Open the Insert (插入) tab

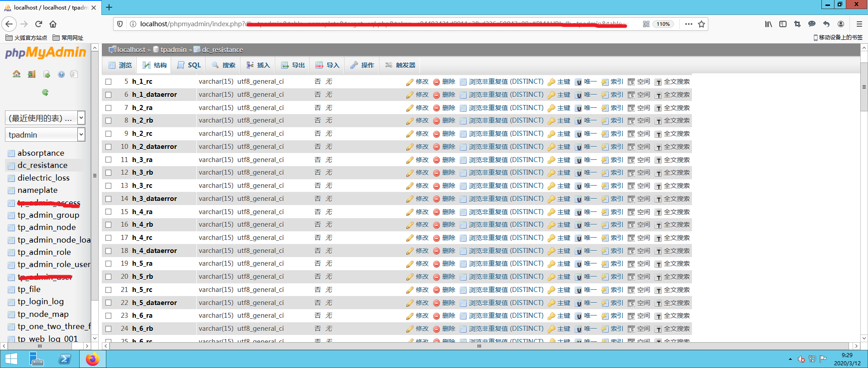click(x=258, y=65)
